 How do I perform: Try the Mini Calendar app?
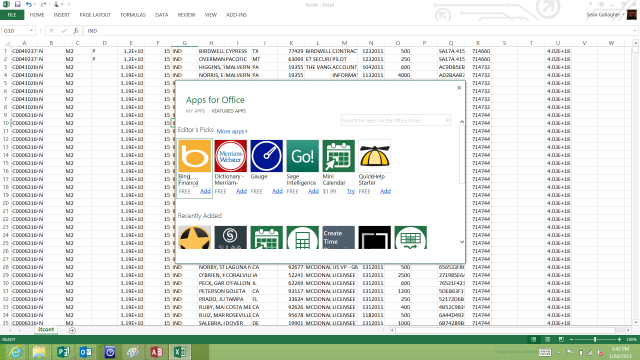pyautogui.click(x=351, y=191)
